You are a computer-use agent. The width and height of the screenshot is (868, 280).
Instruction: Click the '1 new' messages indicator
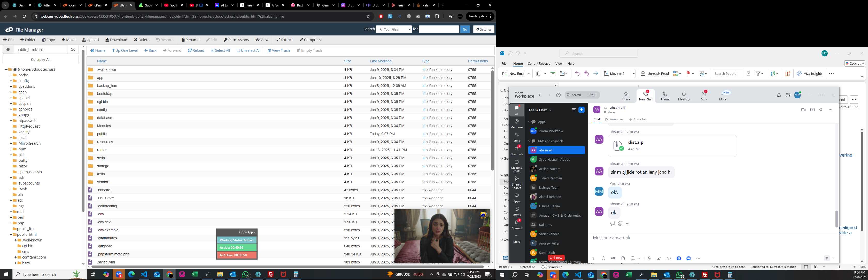point(556,258)
